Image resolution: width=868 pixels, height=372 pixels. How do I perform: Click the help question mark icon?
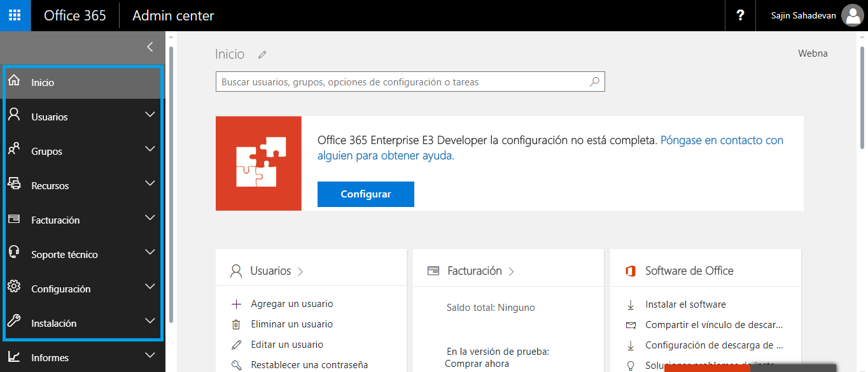pos(740,15)
